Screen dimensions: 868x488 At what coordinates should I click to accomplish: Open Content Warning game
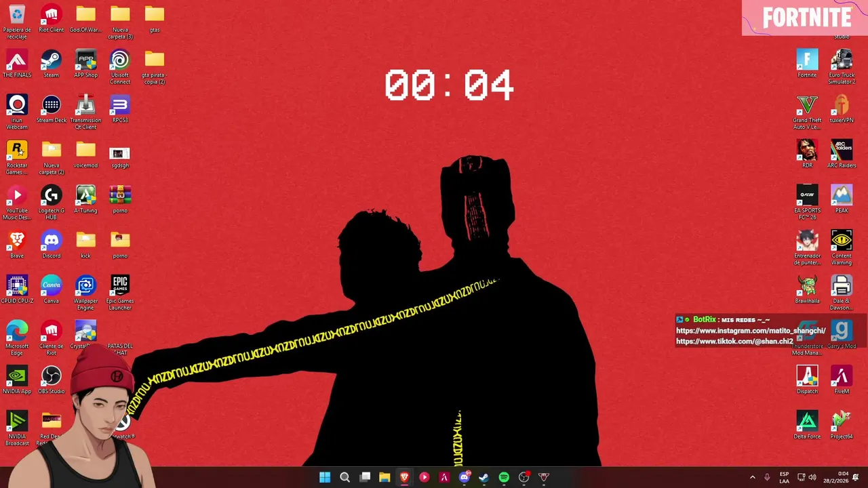coord(842,247)
